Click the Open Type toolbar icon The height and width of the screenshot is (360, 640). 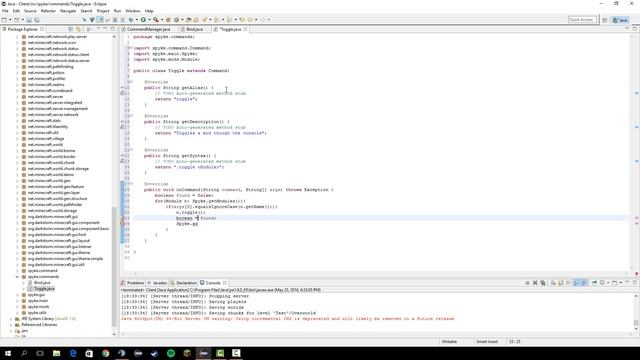tap(189, 20)
